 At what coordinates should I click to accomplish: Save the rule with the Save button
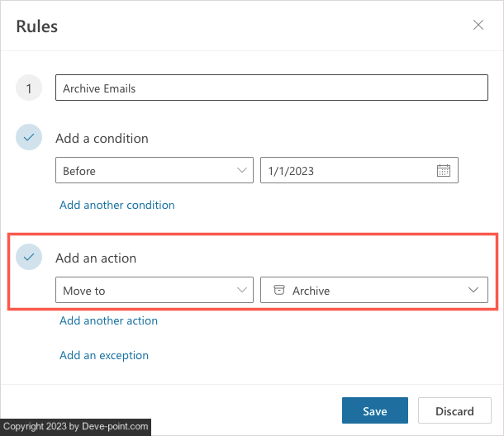pos(375,410)
